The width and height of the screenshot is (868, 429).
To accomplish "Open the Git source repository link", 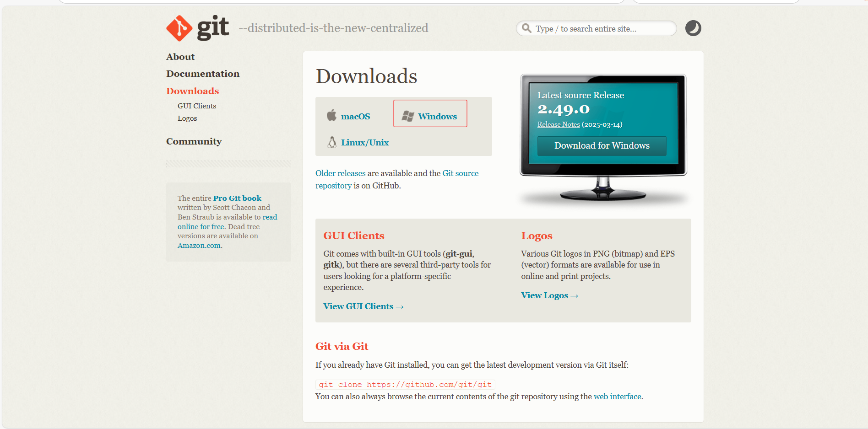I will (x=397, y=179).
